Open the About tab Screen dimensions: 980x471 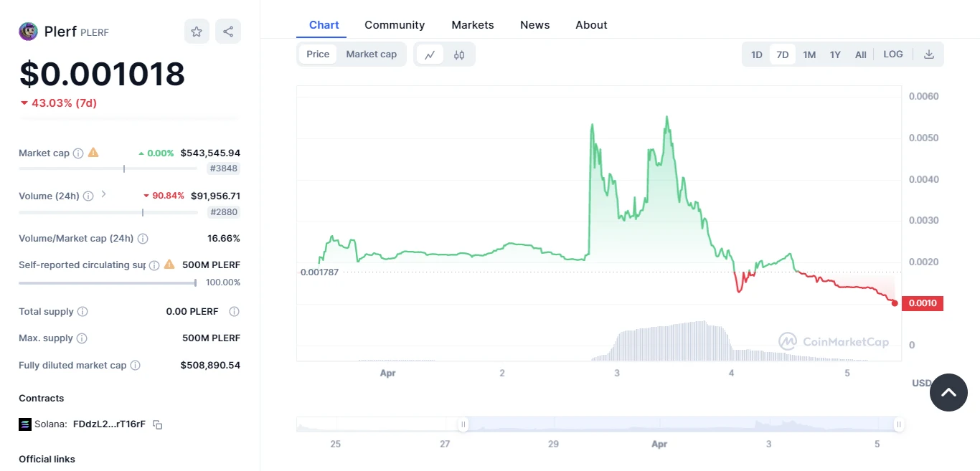point(591,25)
